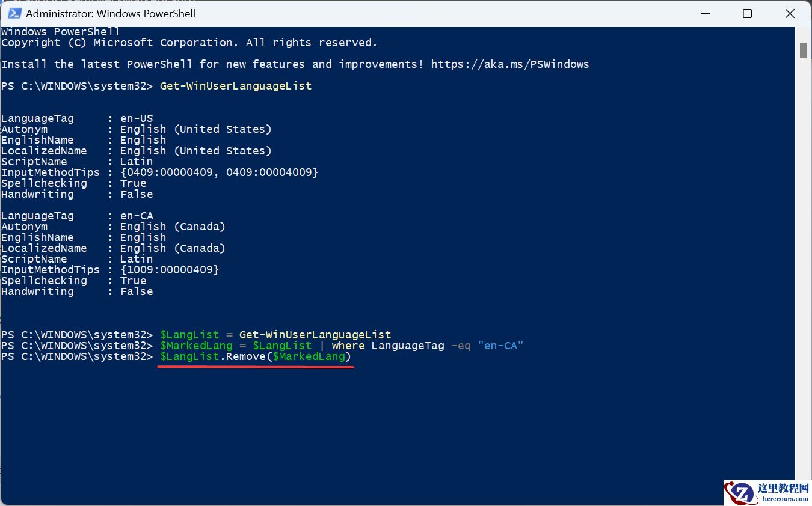Click the "en-CA" string in the where command
This screenshot has width=812, height=506.
(x=500, y=346)
